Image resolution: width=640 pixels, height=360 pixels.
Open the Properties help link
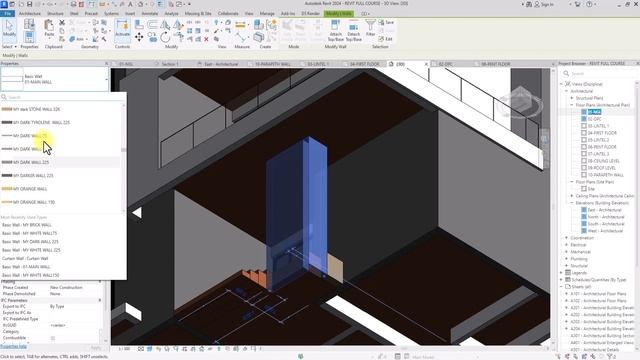(x=13, y=347)
